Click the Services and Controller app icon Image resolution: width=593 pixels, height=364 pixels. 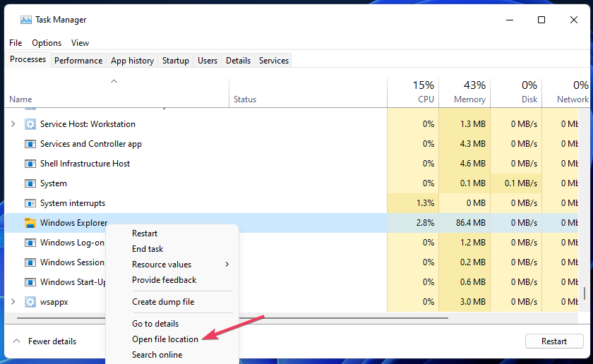pyautogui.click(x=30, y=144)
